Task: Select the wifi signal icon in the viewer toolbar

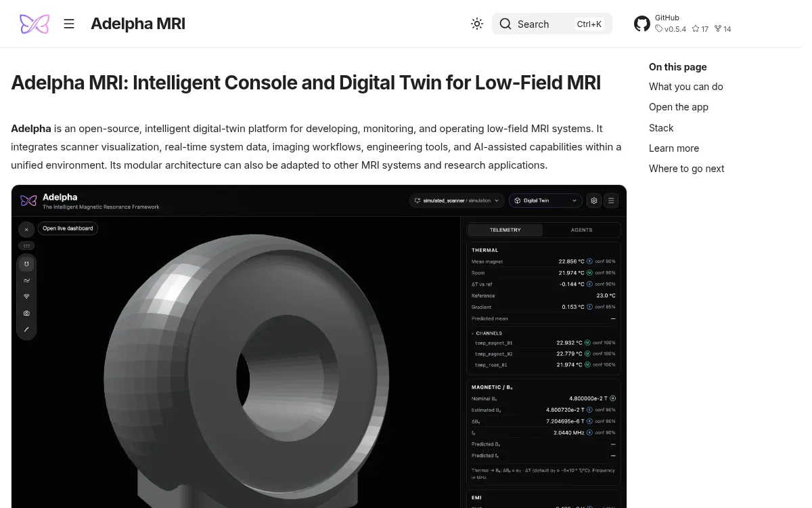Action: pyautogui.click(x=26, y=297)
